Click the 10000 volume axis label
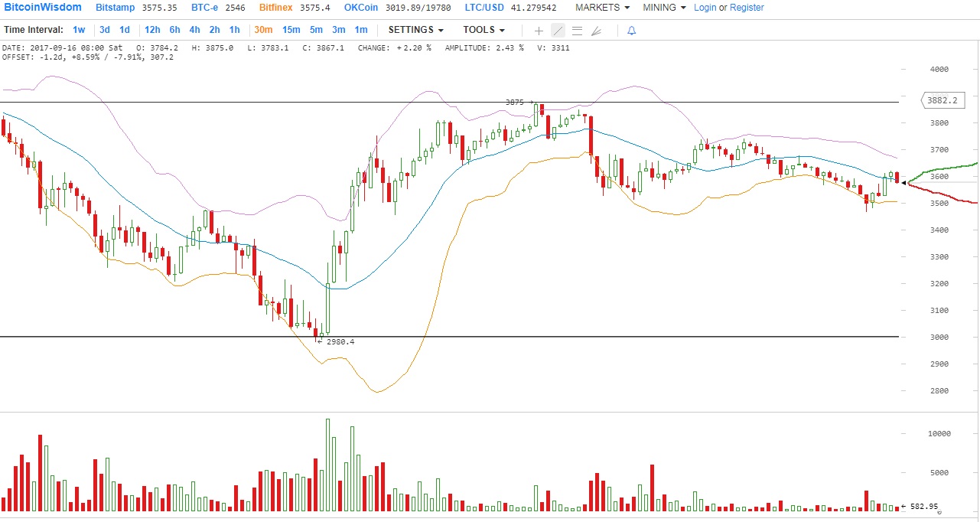The width and height of the screenshot is (980, 522). [939, 433]
